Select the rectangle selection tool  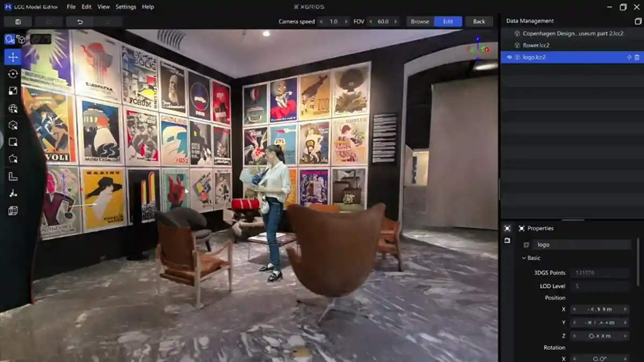tap(13, 142)
